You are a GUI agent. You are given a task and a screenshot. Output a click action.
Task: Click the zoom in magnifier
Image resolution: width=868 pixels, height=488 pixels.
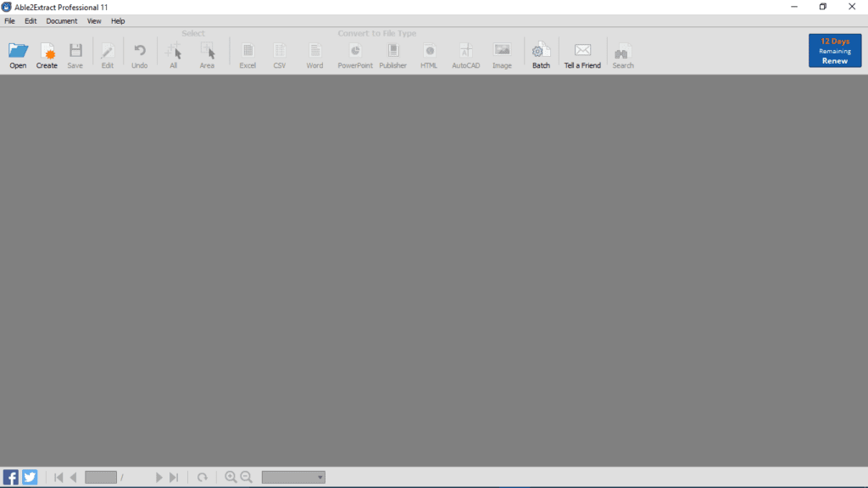[231, 477]
